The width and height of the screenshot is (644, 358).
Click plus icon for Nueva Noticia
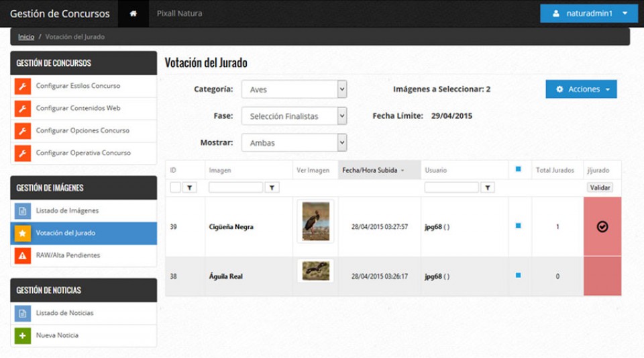click(23, 335)
